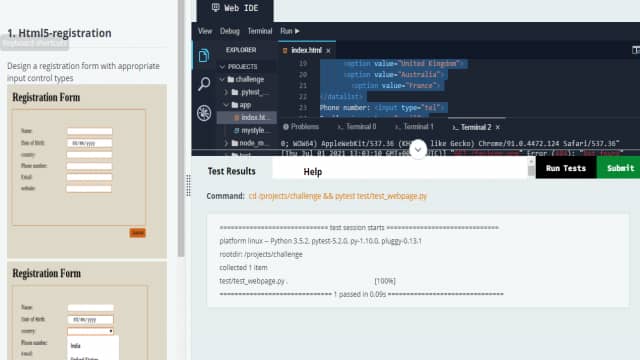Click Phone number field in first form
The height and width of the screenshot is (360, 640).
point(89,166)
